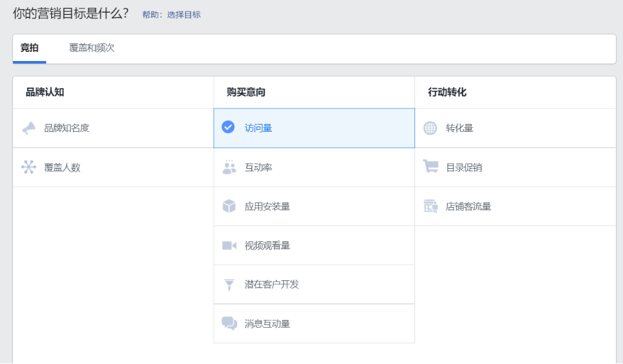Switch to the 覆盖和频次 tab

(x=92, y=49)
